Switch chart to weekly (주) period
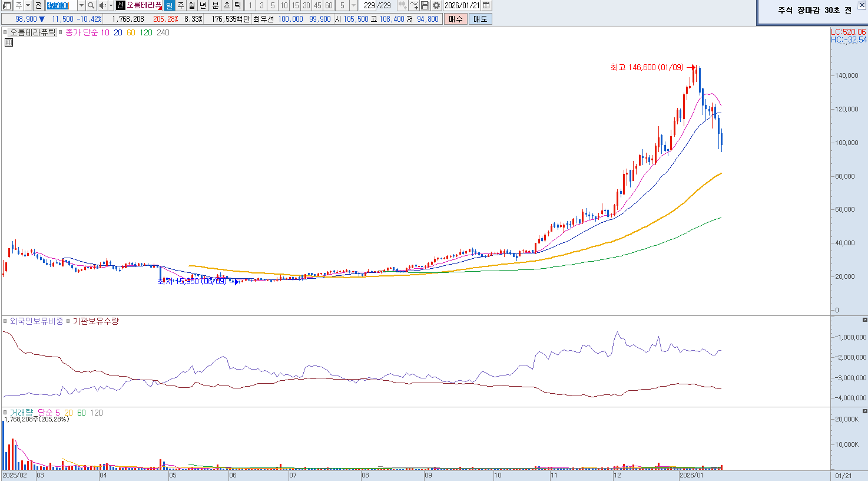Image resolution: width=868 pixels, height=481 pixels. [181, 5]
